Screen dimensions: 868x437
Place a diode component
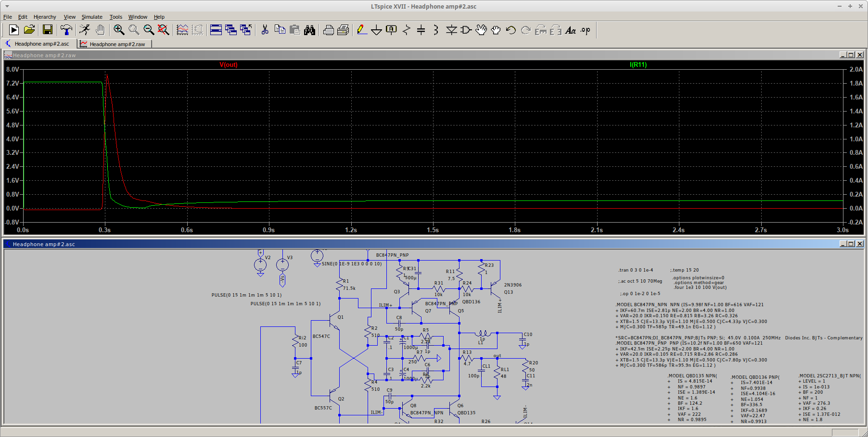coord(451,30)
